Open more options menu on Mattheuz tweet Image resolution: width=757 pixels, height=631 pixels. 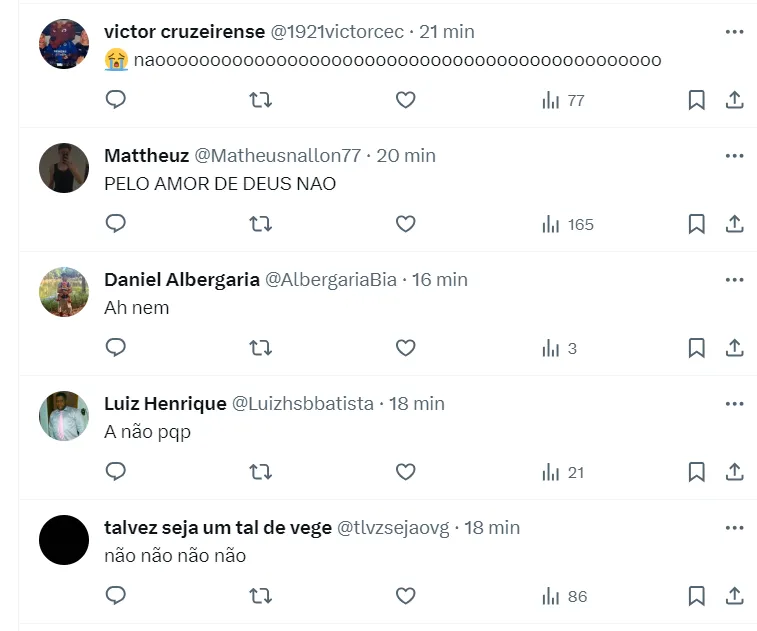[734, 156]
